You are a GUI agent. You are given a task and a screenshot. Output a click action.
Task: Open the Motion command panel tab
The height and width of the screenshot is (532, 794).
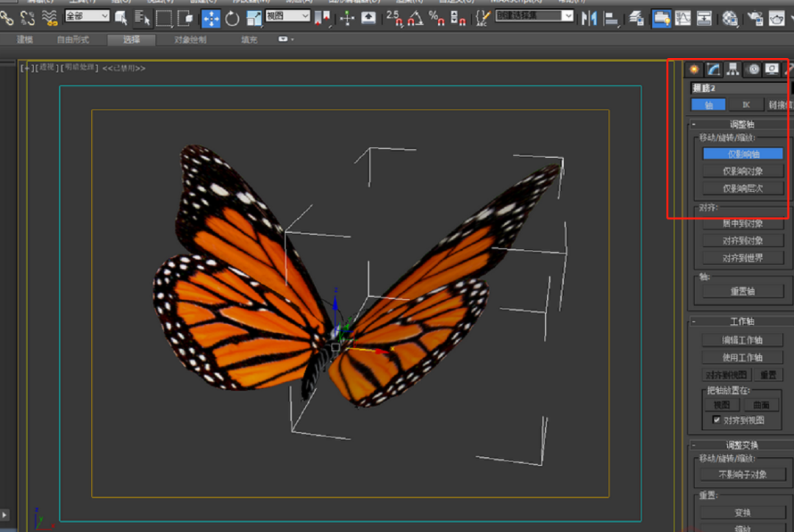(x=754, y=69)
